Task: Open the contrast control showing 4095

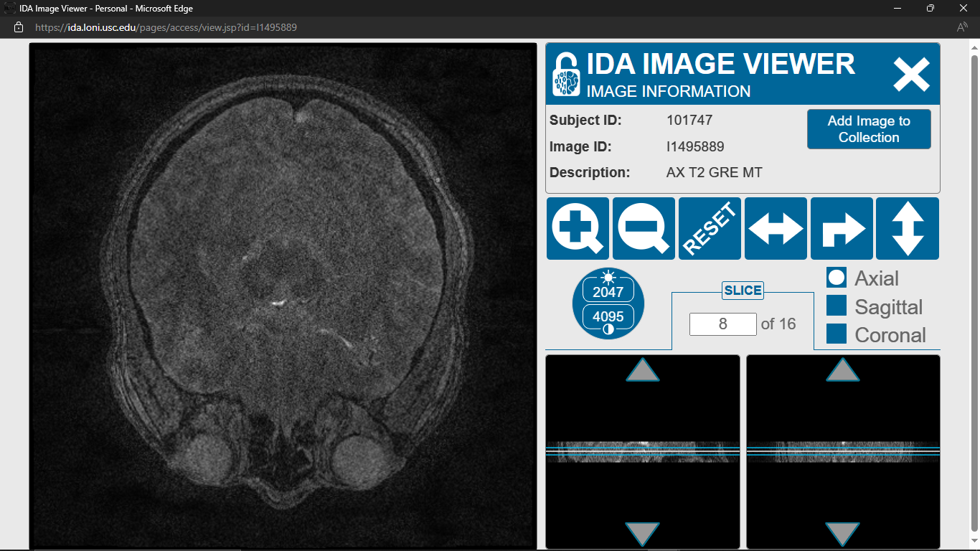Action: point(608,316)
